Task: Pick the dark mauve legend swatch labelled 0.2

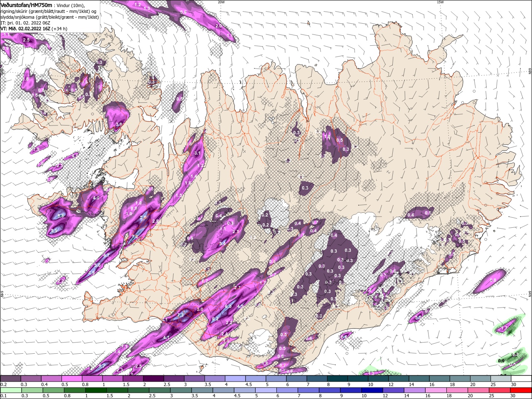Action: coord(10,379)
